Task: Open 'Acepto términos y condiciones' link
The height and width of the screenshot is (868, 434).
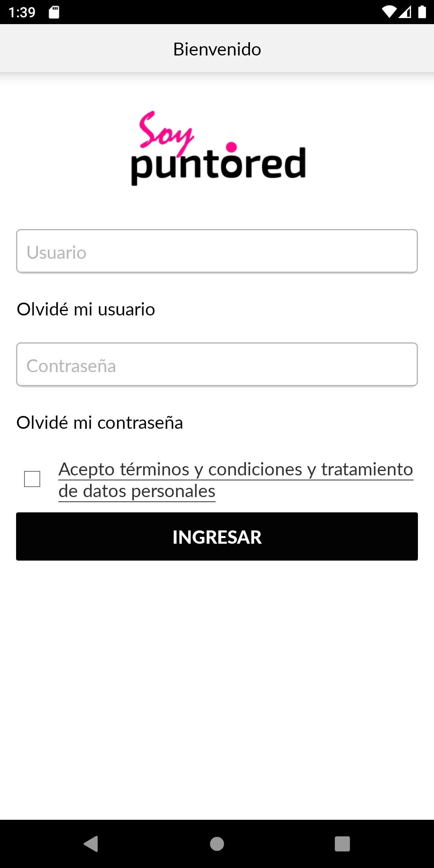Action: pos(235,469)
